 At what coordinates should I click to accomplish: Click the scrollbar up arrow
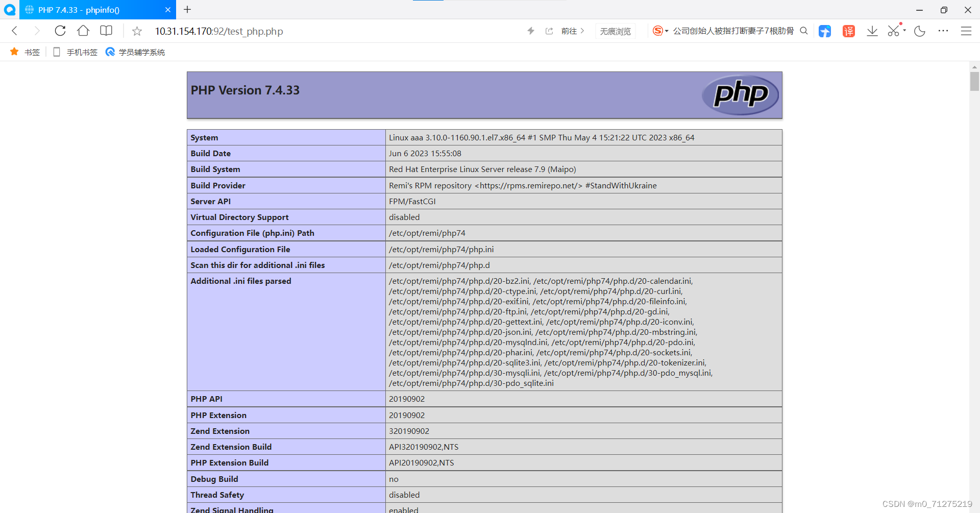click(x=974, y=67)
